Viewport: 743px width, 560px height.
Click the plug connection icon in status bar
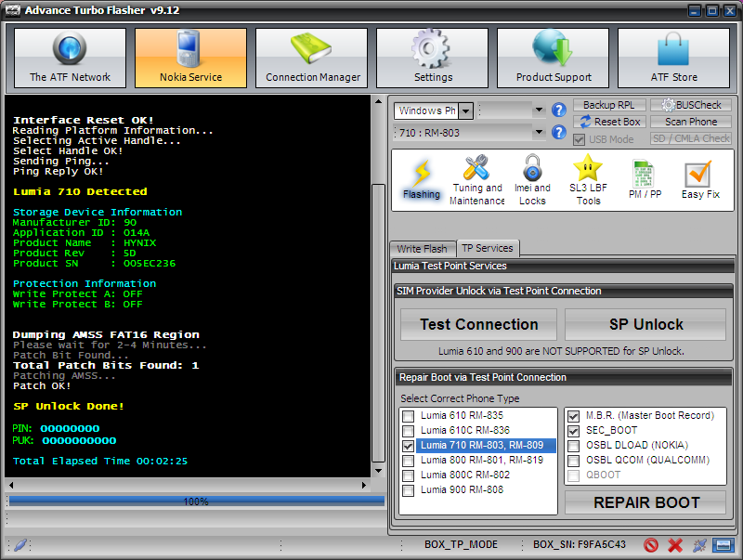(699, 545)
